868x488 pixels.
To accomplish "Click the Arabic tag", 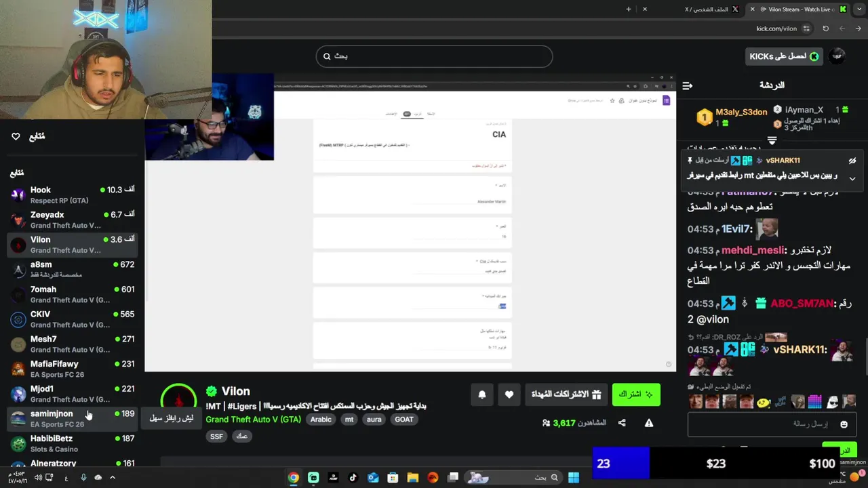I will click(321, 420).
